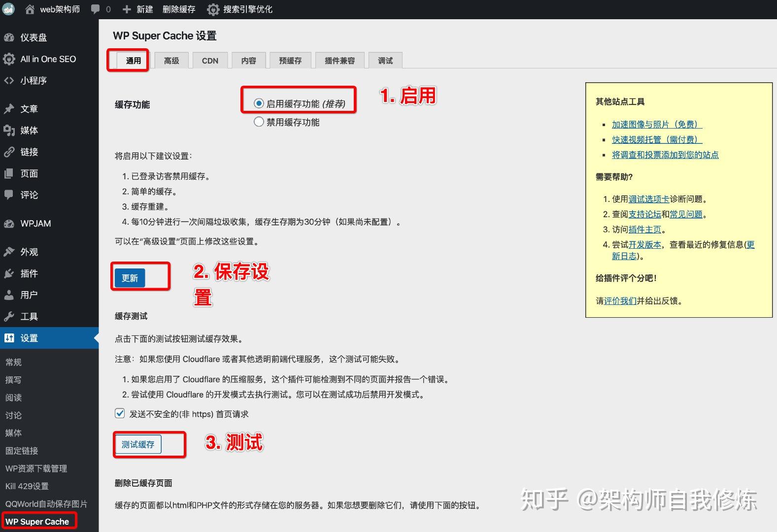
Task: Open 媒体 under the 设置 submenu
Action: pos(13,433)
